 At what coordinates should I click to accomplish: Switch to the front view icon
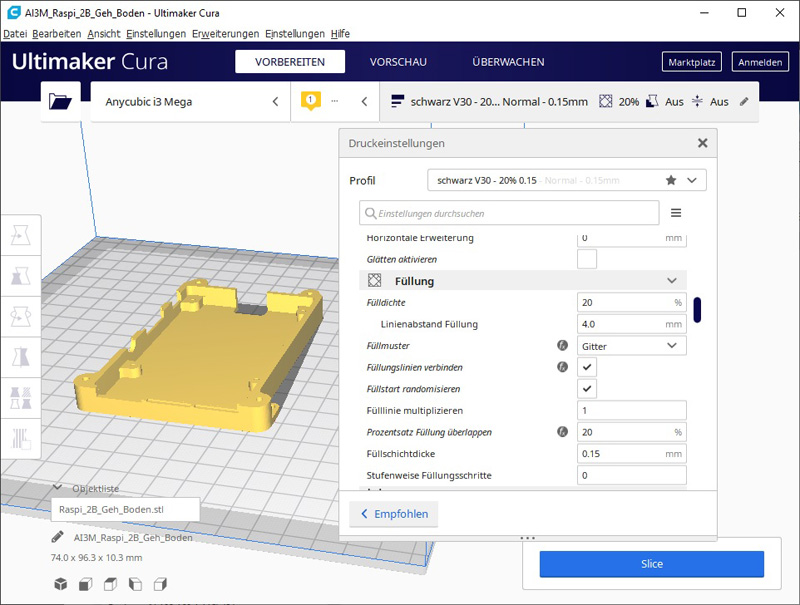pos(85,584)
